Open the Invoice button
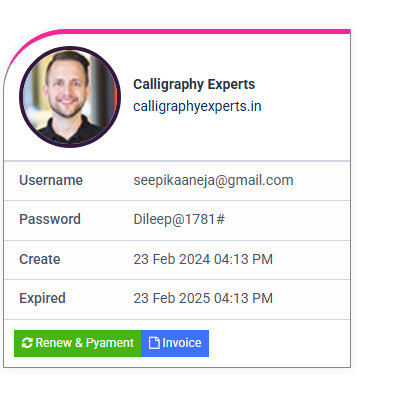 (x=175, y=343)
